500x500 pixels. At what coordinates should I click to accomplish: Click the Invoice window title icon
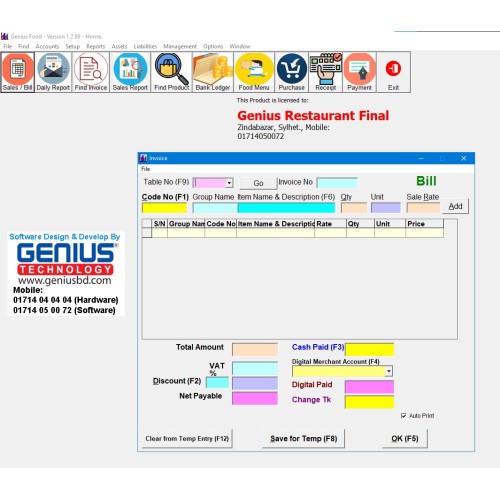pos(143,158)
